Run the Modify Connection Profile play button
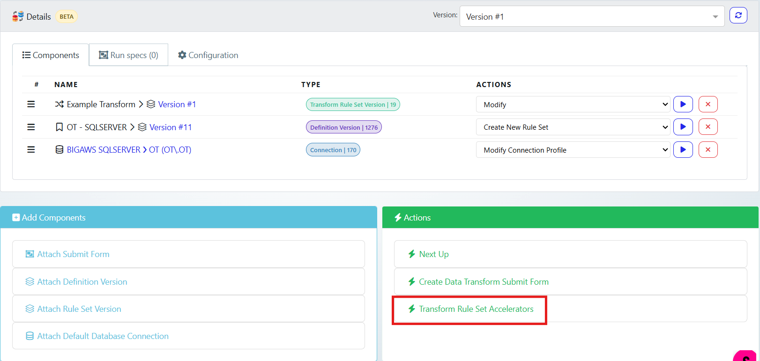This screenshot has width=760, height=361. [x=683, y=150]
